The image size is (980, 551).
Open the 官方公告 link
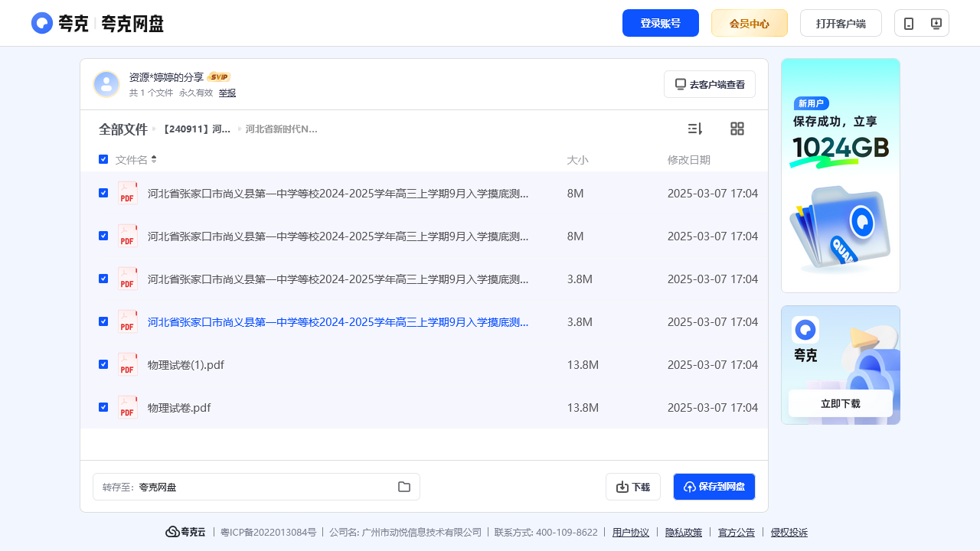[737, 533]
